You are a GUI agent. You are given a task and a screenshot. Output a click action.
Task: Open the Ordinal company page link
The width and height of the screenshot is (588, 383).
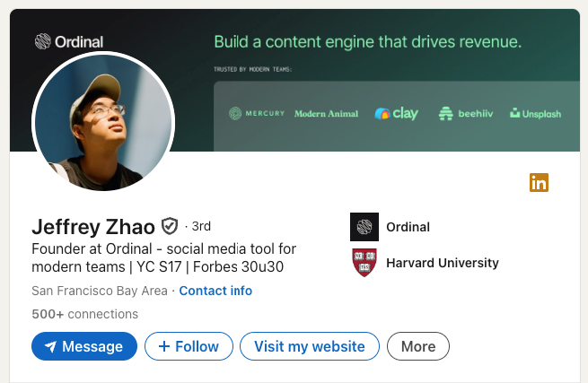pyautogui.click(x=408, y=227)
